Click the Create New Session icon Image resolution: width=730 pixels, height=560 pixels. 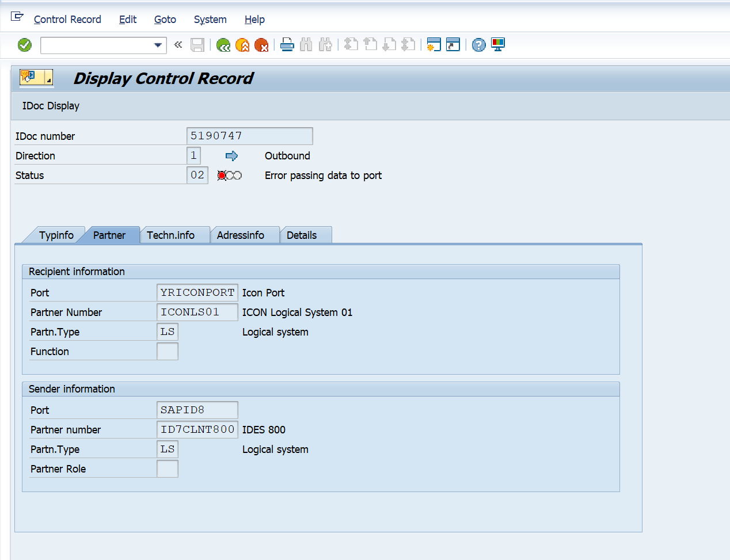(434, 45)
